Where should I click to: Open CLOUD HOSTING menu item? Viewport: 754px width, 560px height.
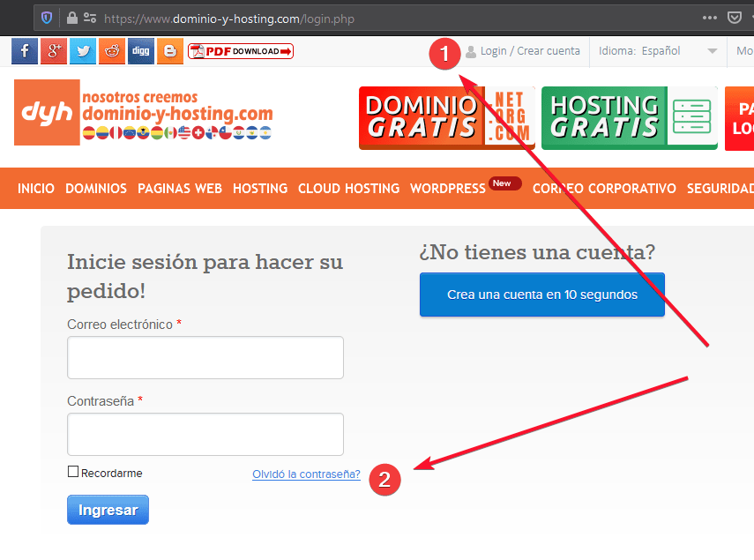pos(348,189)
